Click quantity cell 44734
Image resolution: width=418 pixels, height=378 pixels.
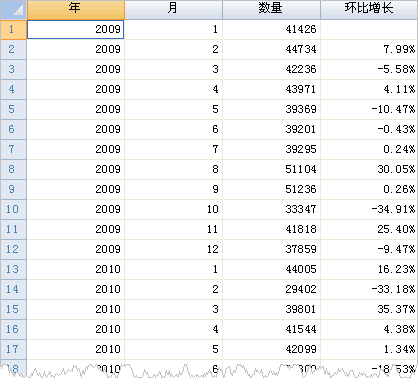pyautogui.click(x=271, y=50)
